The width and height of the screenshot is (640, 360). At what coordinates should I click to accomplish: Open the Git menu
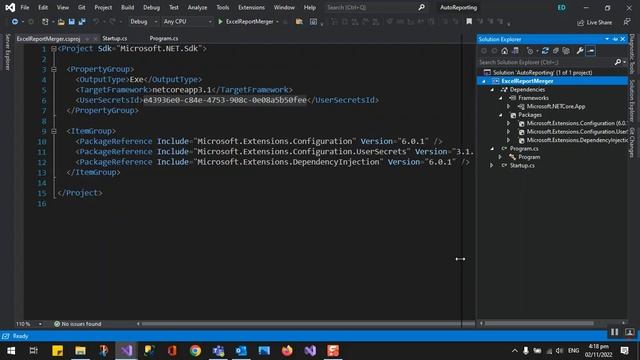82,7
